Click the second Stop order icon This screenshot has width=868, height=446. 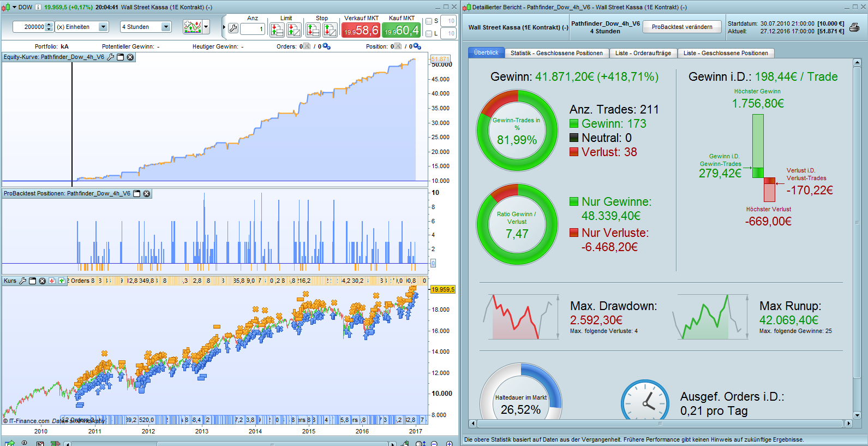(x=330, y=29)
